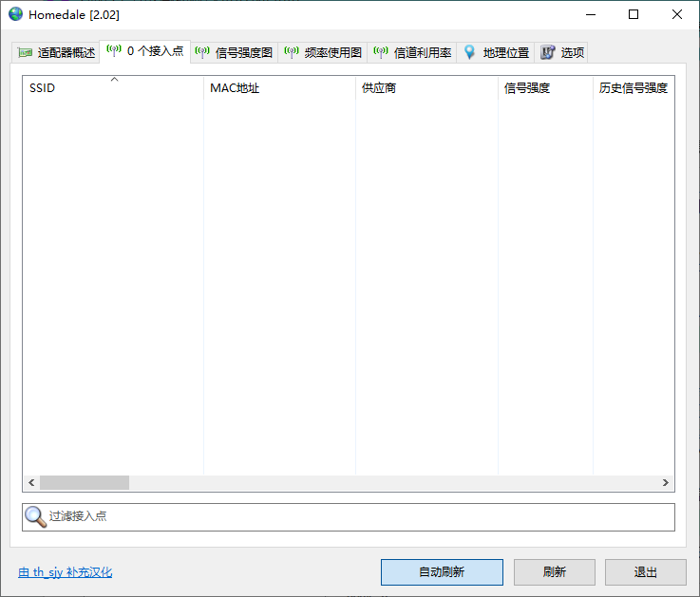Switch to the 0 个接入点 tab
700x597 pixels.
point(145,51)
